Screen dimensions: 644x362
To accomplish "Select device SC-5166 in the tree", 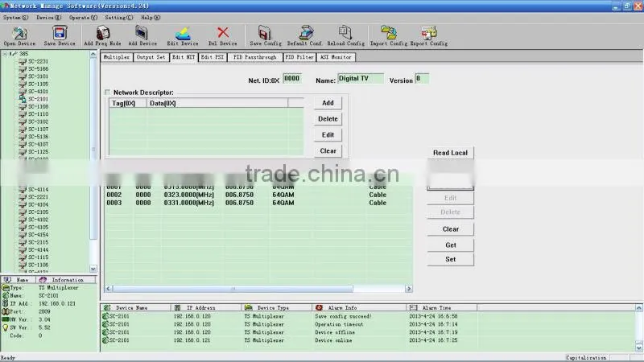I will pyautogui.click(x=38, y=69).
